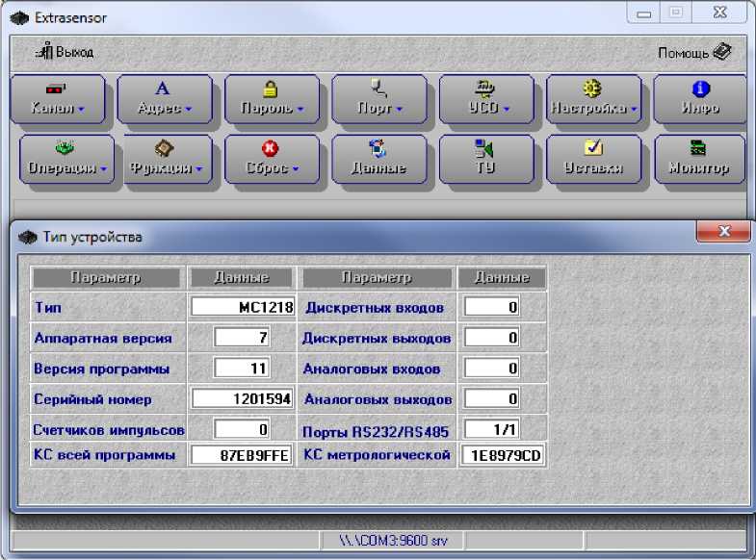756x560 pixels.
Task: Click Extrasensor title bar app icon
Action: tap(19, 18)
